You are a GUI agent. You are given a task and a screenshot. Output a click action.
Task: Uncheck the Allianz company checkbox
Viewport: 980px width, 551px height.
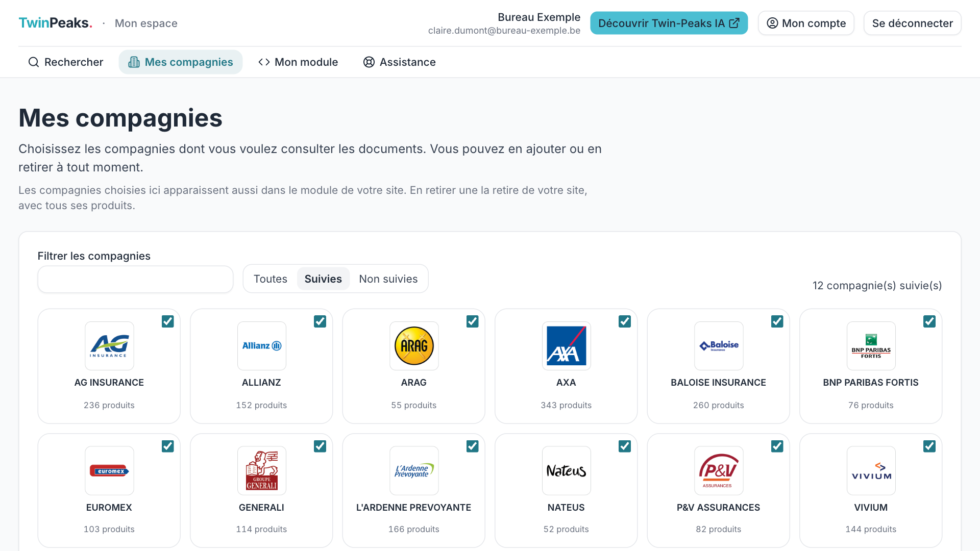[x=320, y=321]
